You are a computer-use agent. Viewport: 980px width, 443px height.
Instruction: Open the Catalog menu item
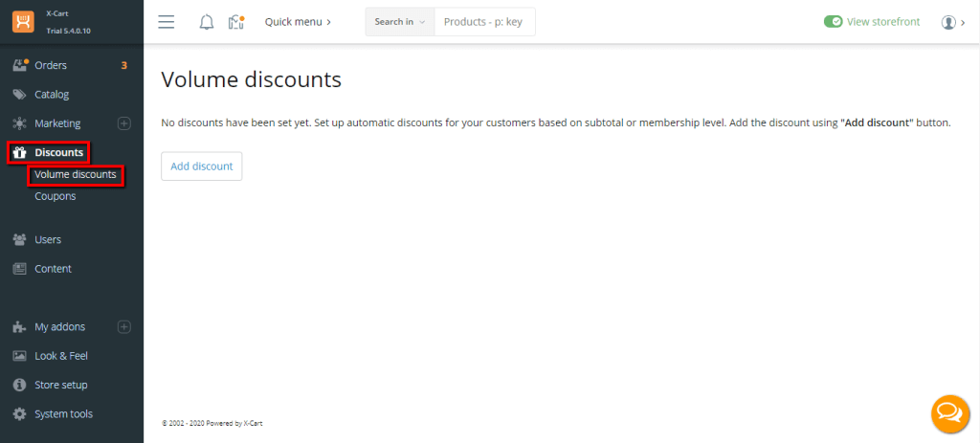pyautogui.click(x=52, y=95)
